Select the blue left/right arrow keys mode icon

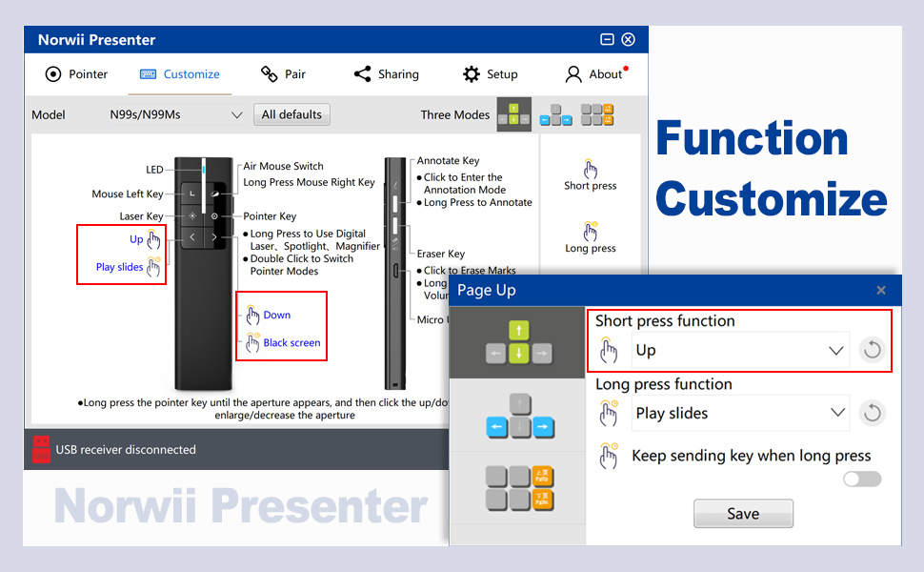click(556, 115)
